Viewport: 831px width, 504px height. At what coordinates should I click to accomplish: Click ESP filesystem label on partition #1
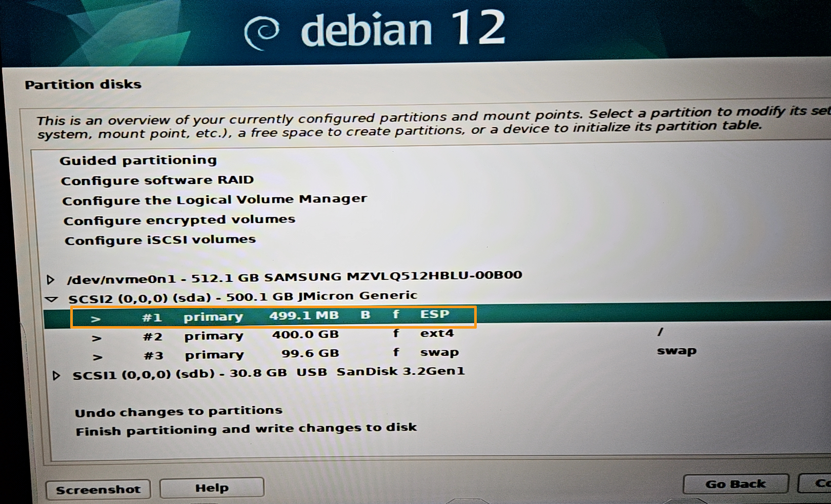[x=435, y=314]
